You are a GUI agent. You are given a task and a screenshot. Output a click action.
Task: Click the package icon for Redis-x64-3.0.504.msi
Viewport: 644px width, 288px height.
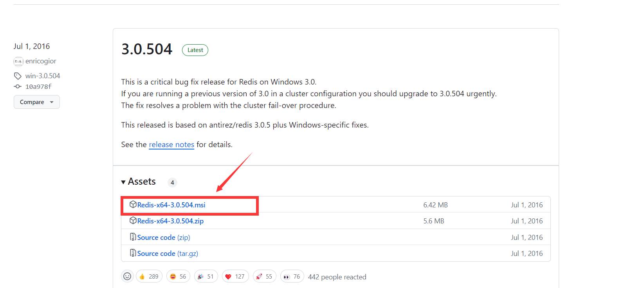pyautogui.click(x=133, y=205)
